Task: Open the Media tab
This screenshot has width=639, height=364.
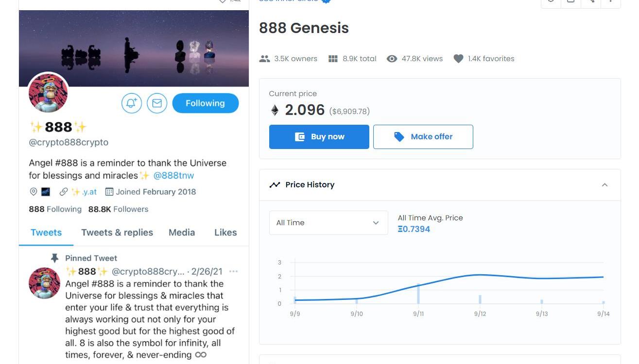Action: click(182, 232)
